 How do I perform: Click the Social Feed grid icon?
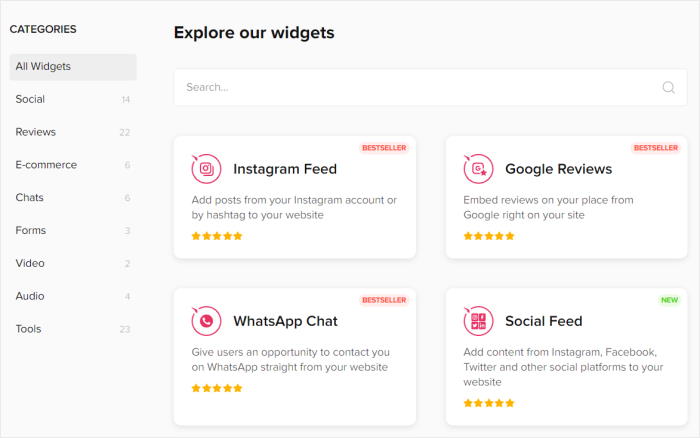pos(478,321)
